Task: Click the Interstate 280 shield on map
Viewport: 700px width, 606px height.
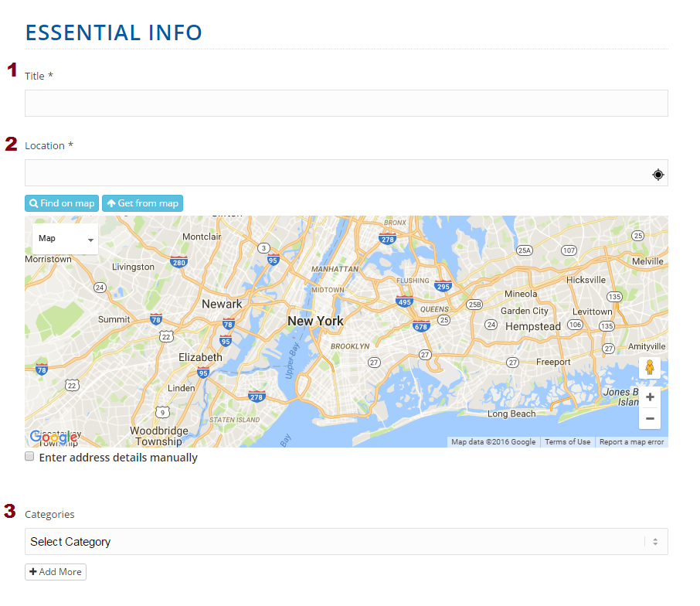Action: 178,262
